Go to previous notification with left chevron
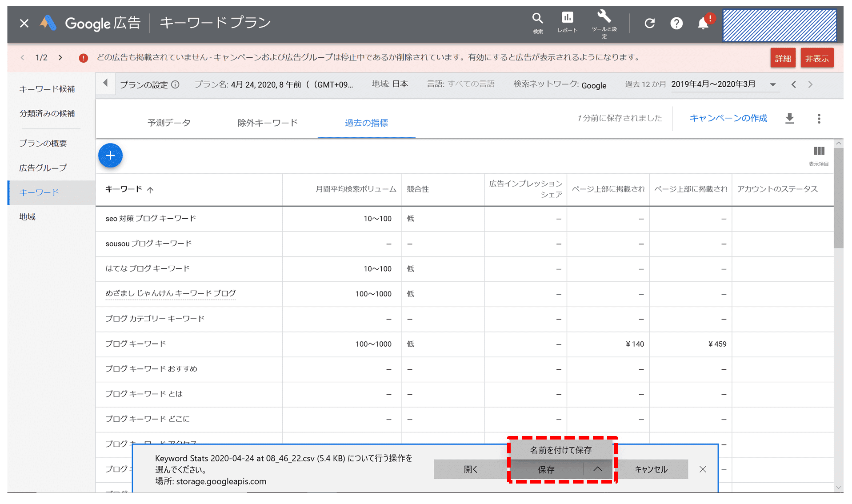852x504 pixels. coord(22,57)
